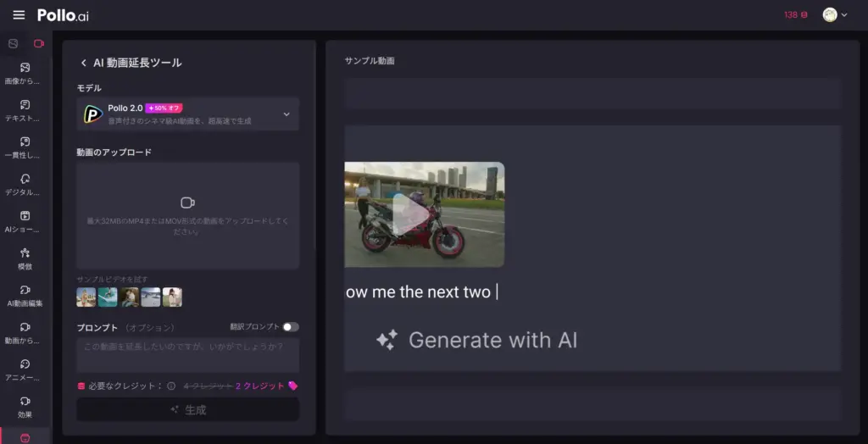Open the テキスト… sidebar tool
868x444 pixels.
[x=25, y=111]
